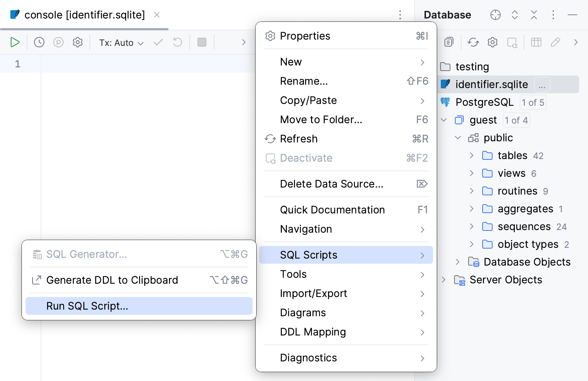The image size is (588, 381).
Task: Collapse the public schema node
Action: 458,138
